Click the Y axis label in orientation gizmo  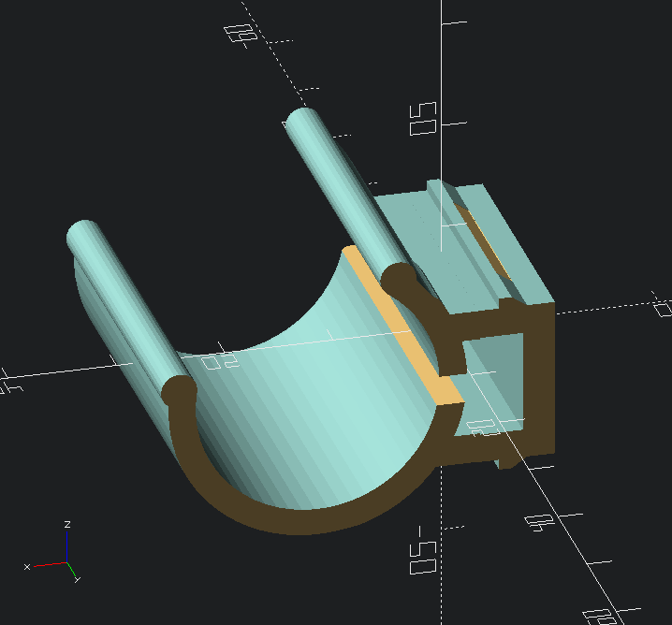pyautogui.click(x=77, y=580)
